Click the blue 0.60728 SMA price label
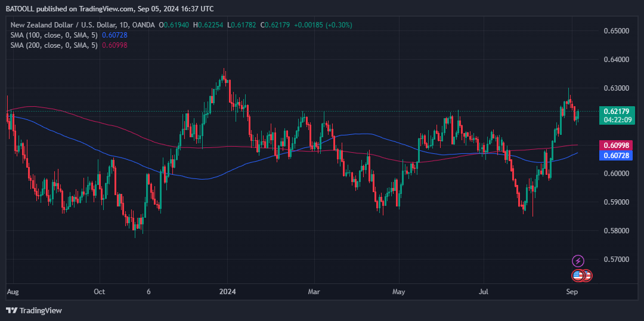This screenshot has width=644, height=321. pos(617,156)
